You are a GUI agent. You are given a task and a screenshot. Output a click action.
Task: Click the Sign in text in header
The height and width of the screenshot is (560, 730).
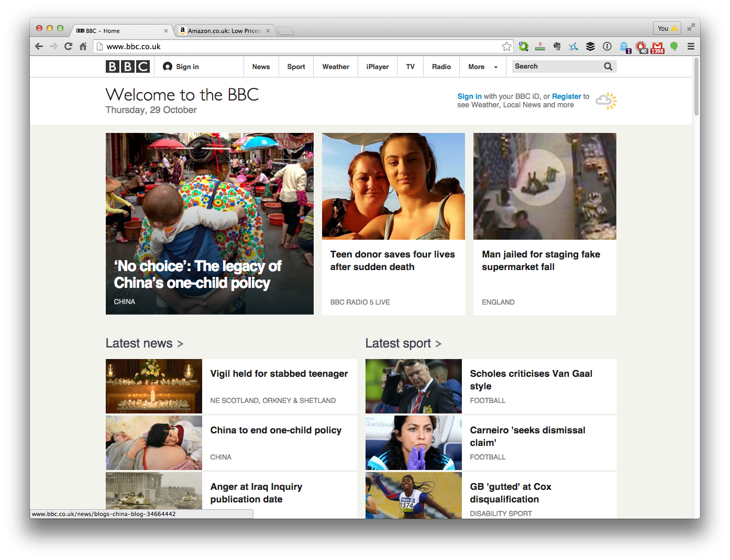coord(187,66)
